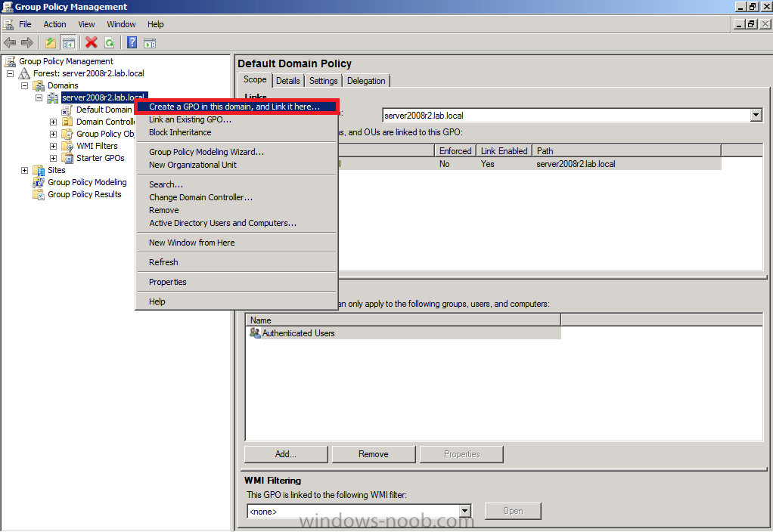Open Properties from the context menu
Viewport: 773px width, 532px height.
(237, 282)
